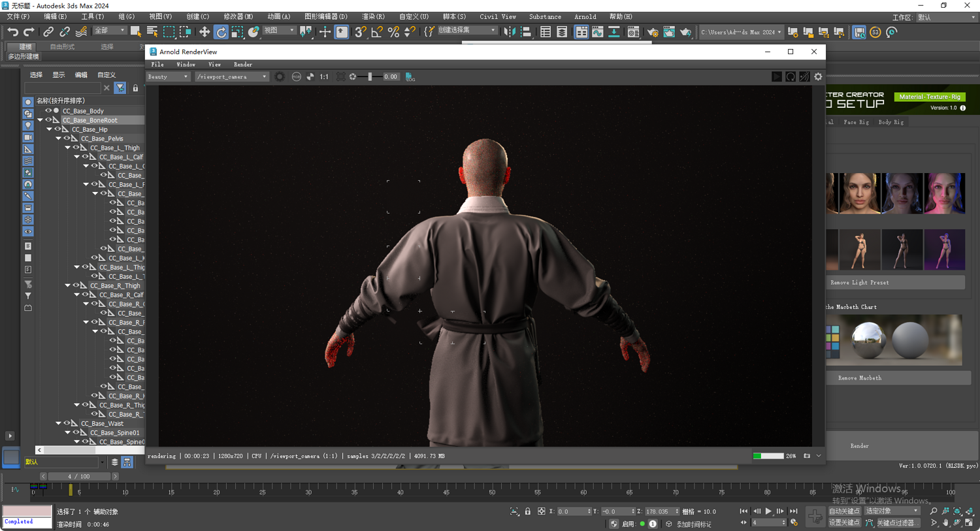Toggle the Angle Snap tool
The height and width of the screenshot is (531, 980).
click(377, 32)
